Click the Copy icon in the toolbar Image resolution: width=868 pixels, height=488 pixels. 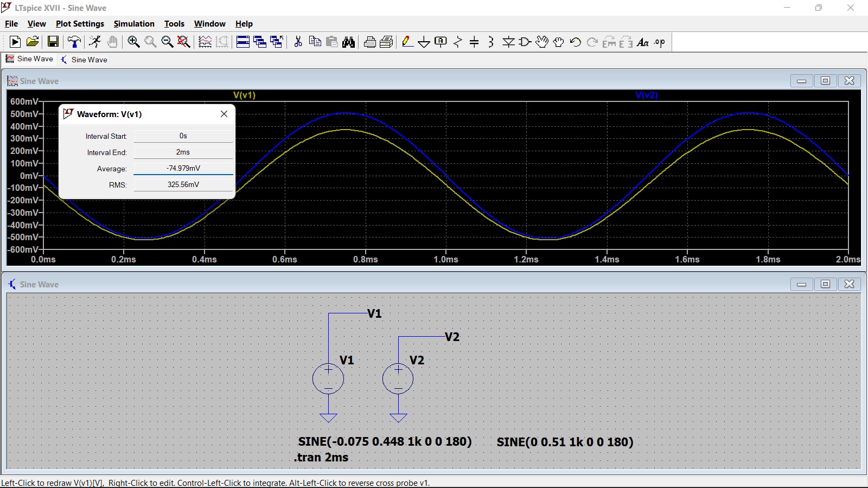pos(315,42)
